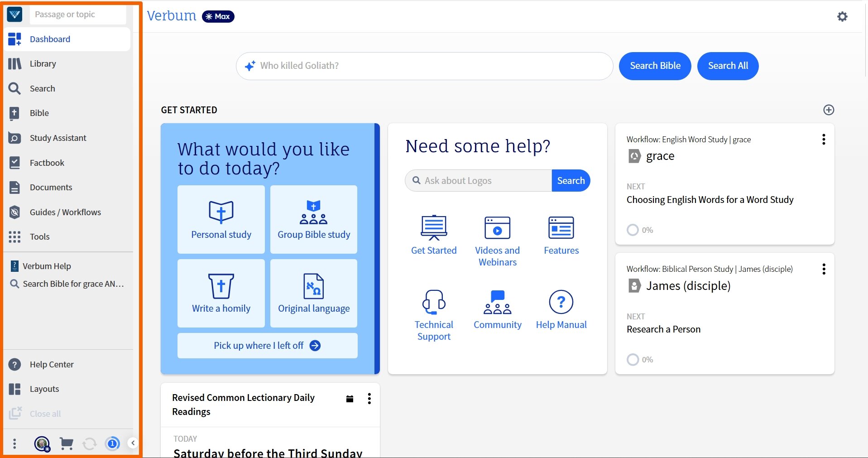Viewport: 868px width, 458px height.
Task: Open 'Search Bible for grace AN…' item
Action: (68, 284)
